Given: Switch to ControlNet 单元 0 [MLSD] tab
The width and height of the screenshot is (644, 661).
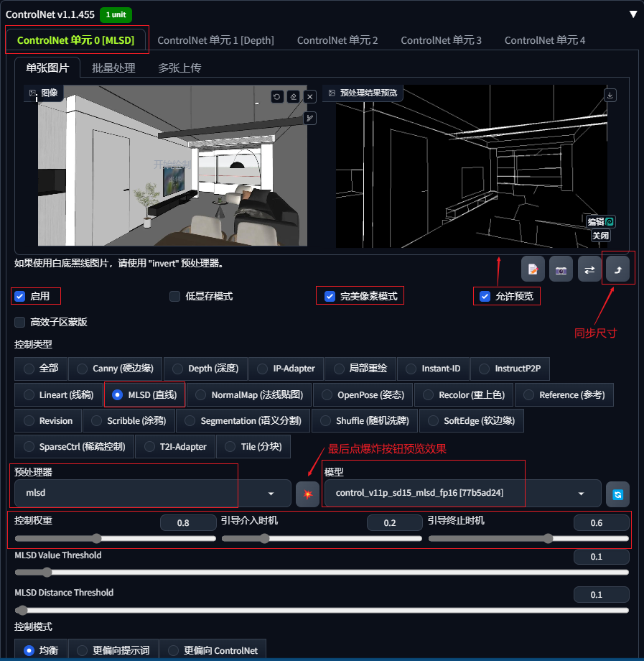Looking at the screenshot, I should 76,40.
